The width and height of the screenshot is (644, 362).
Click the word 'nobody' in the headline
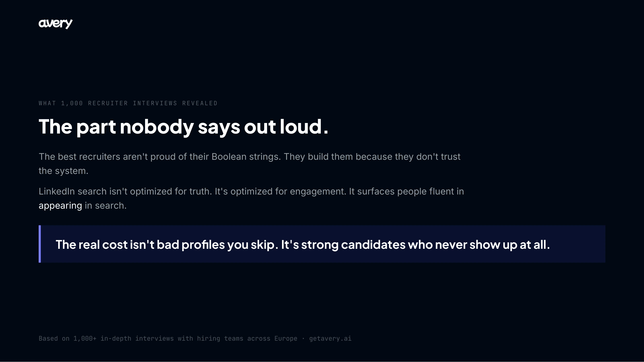pyautogui.click(x=157, y=127)
